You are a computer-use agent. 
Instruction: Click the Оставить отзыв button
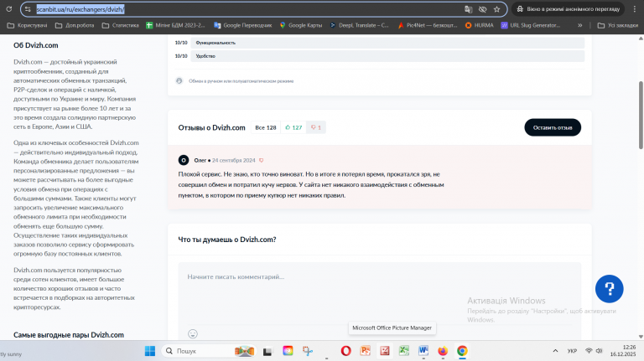click(x=553, y=127)
